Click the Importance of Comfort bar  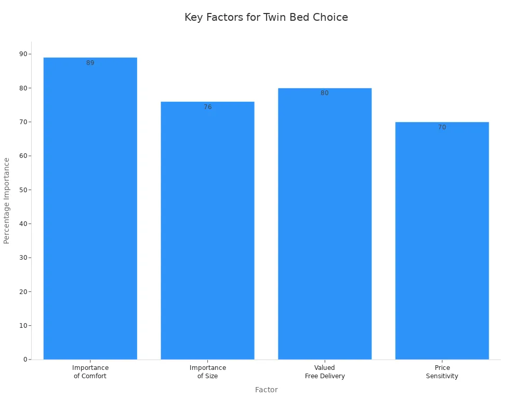pos(90,208)
